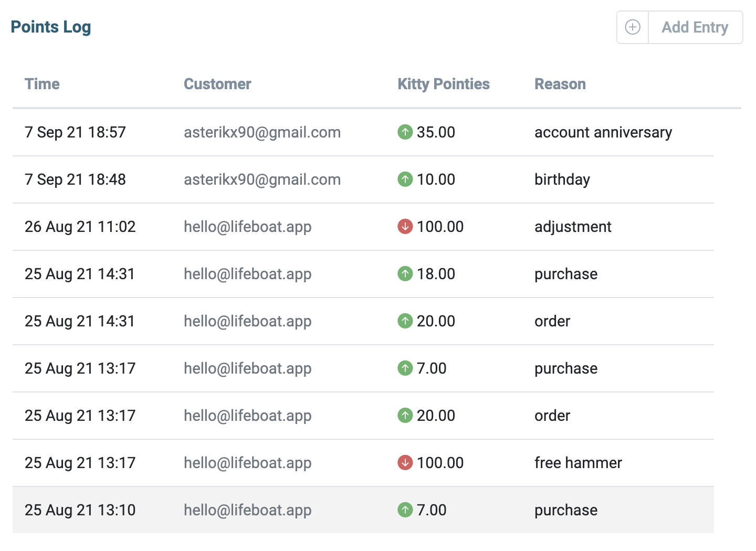This screenshot has height=551, width=756.
Task: Open customer hello@lifeboat.app in the free hammer row
Action: [x=248, y=463]
